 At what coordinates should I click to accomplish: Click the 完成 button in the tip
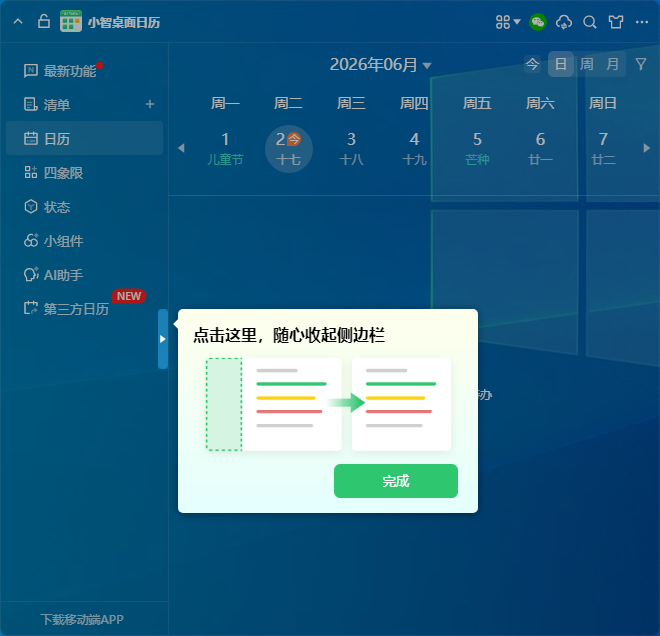396,481
